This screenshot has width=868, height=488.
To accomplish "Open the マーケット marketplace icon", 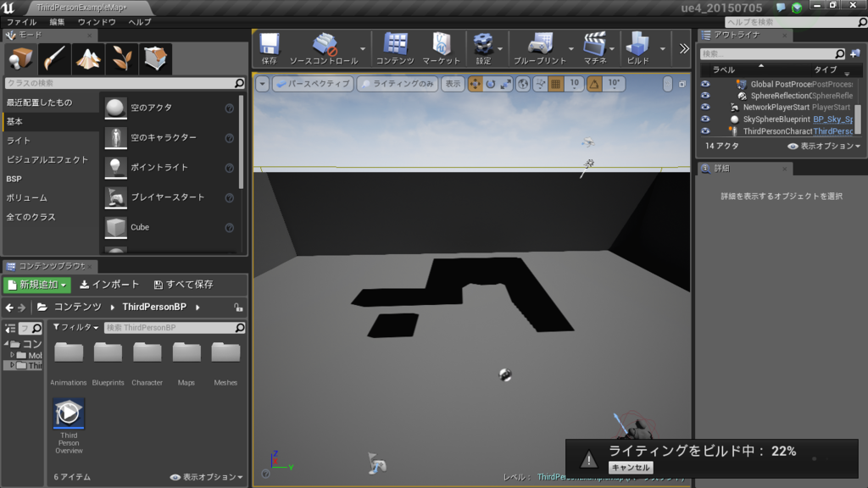I will (441, 48).
